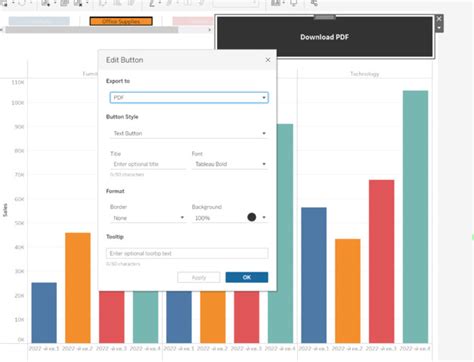Click the Apply button in Edit Button dialog
The image size is (474, 362).
click(199, 277)
